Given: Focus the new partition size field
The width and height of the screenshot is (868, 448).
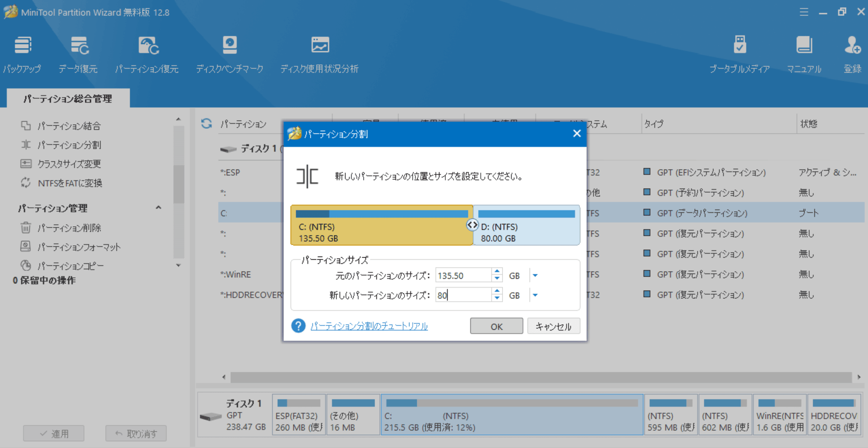Looking at the screenshot, I should coord(463,295).
